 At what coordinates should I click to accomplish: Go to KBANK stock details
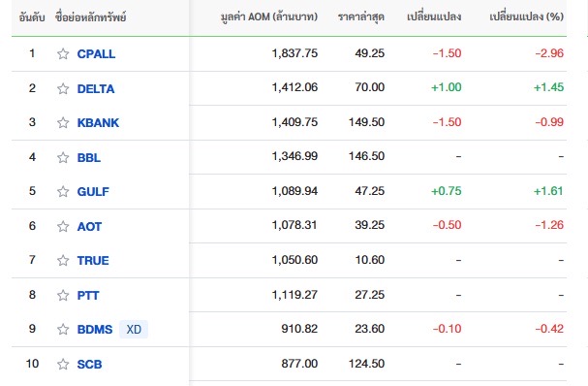tap(98, 123)
